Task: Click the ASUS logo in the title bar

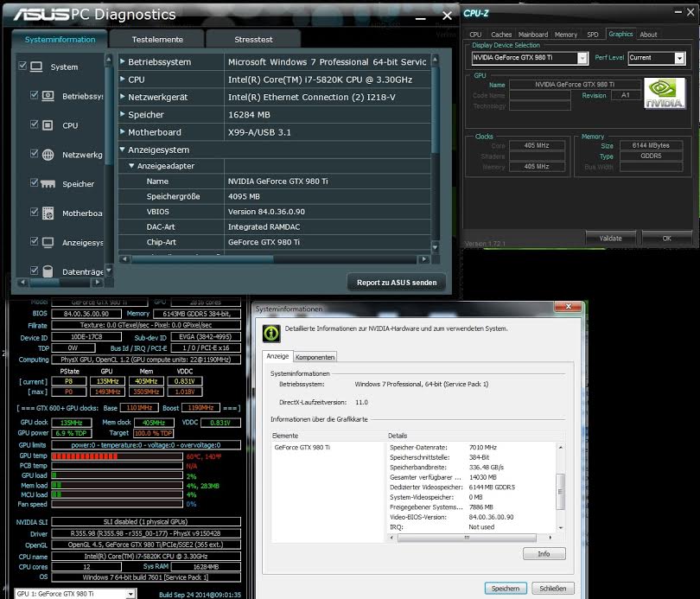Action: coord(41,15)
